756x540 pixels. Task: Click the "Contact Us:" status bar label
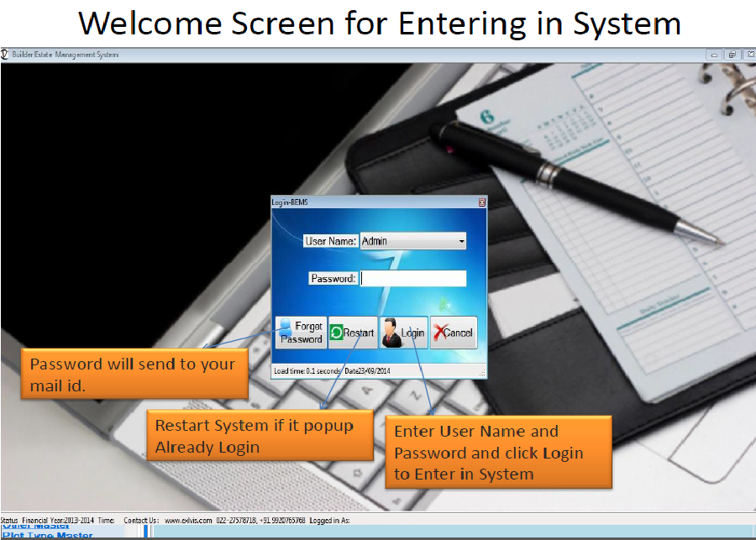141,520
